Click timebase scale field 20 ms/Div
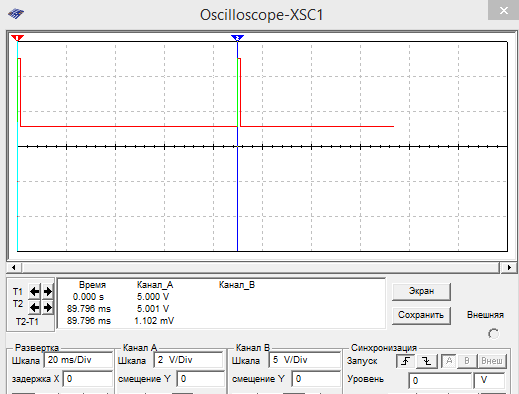 78,360
